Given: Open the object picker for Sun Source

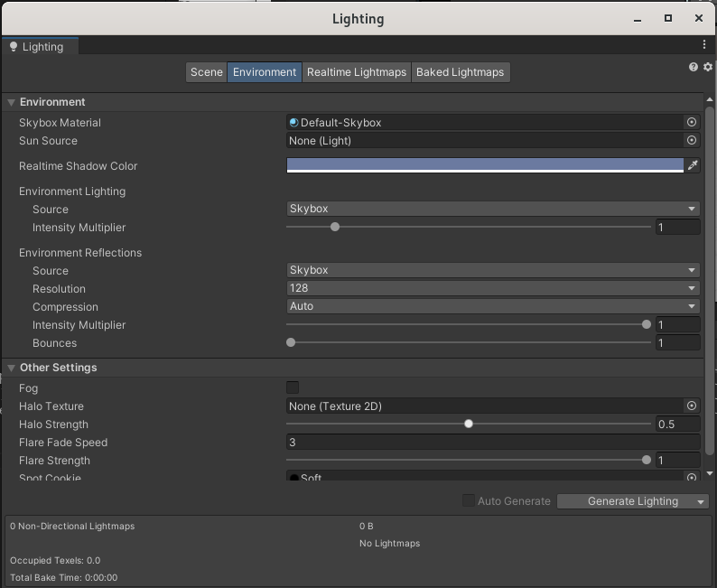Looking at the screenshot, I should coord(692,140).
